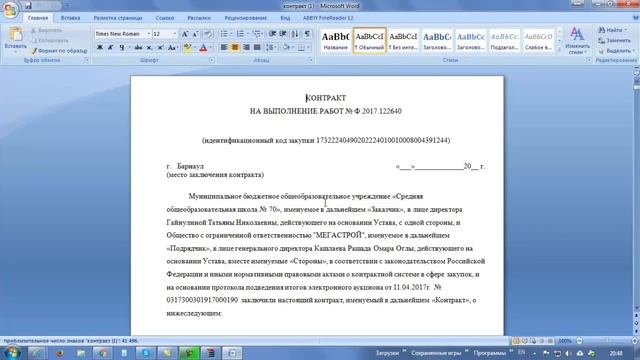Apply subscript formatting
The image size is (640, 360).
pos(149,48)
